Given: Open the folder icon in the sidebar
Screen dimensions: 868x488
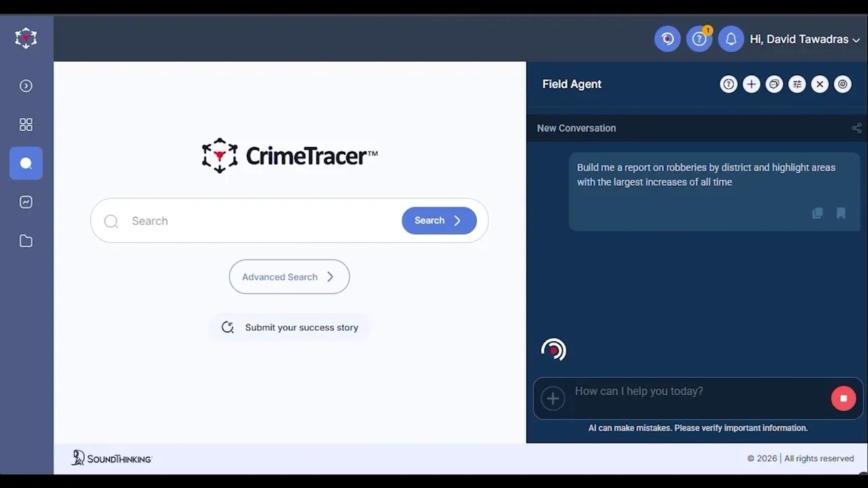Looking at the screenshot, I should (x=26, y=241).
